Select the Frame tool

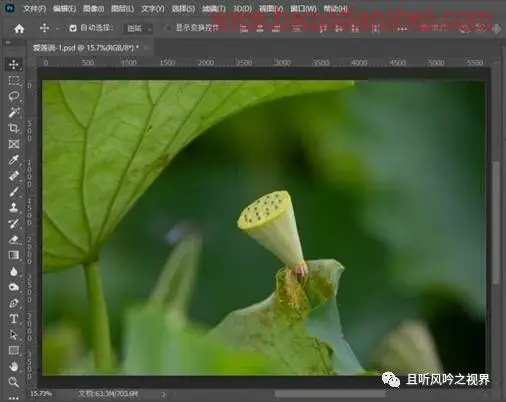[x=14, y=144]
